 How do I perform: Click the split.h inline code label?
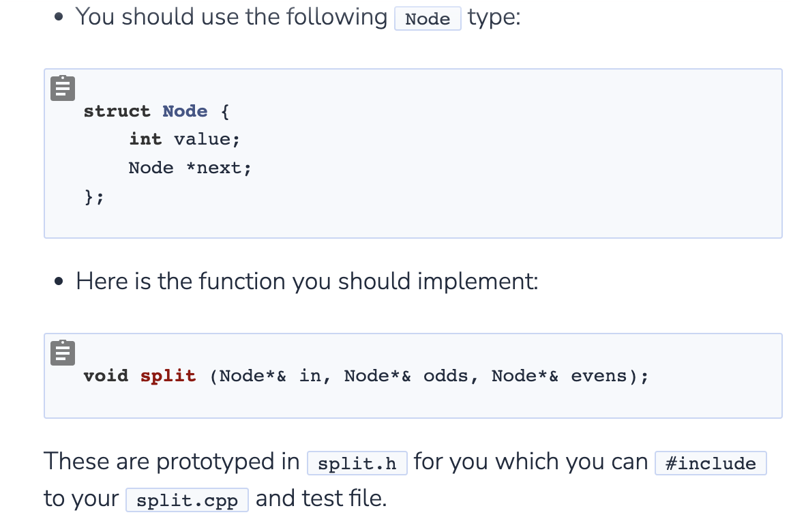(357, 464)
